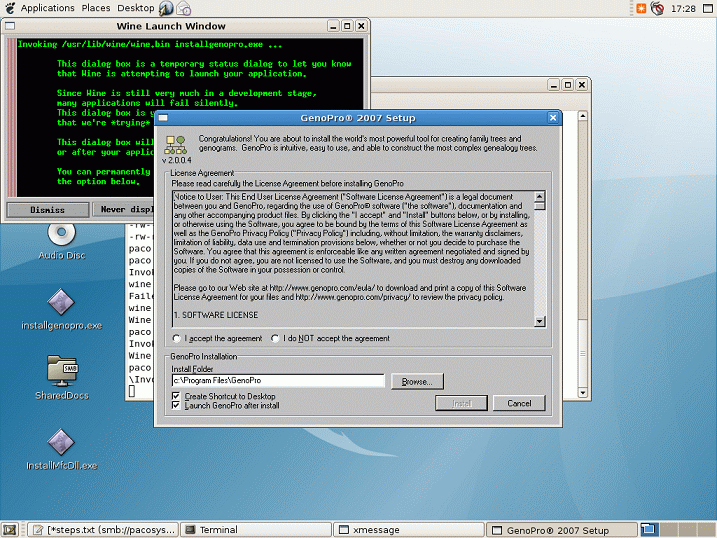Open the InstallMfcDll.exe desktop icon
The height and width of the screenshot is (538, 717).
[61, 442]
